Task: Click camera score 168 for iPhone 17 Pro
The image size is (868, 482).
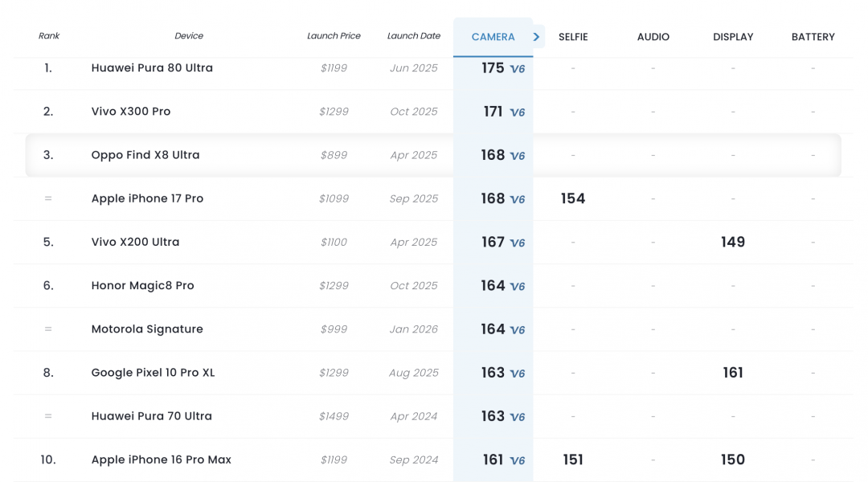Action: pyautogui.click(x=493, y=198)
